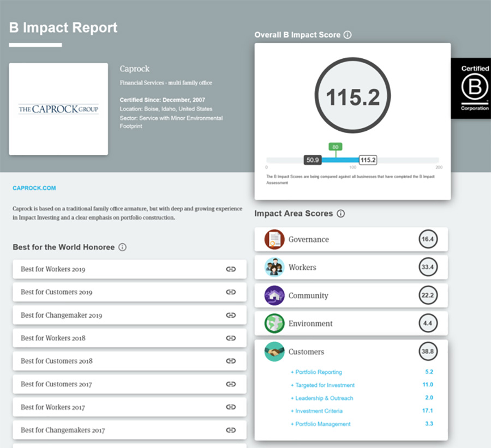Image resolution: width=491 pixels, height=448 pixels.
Task: Expand the Targeted for Investment sub-item
Action: coord(322,385)
